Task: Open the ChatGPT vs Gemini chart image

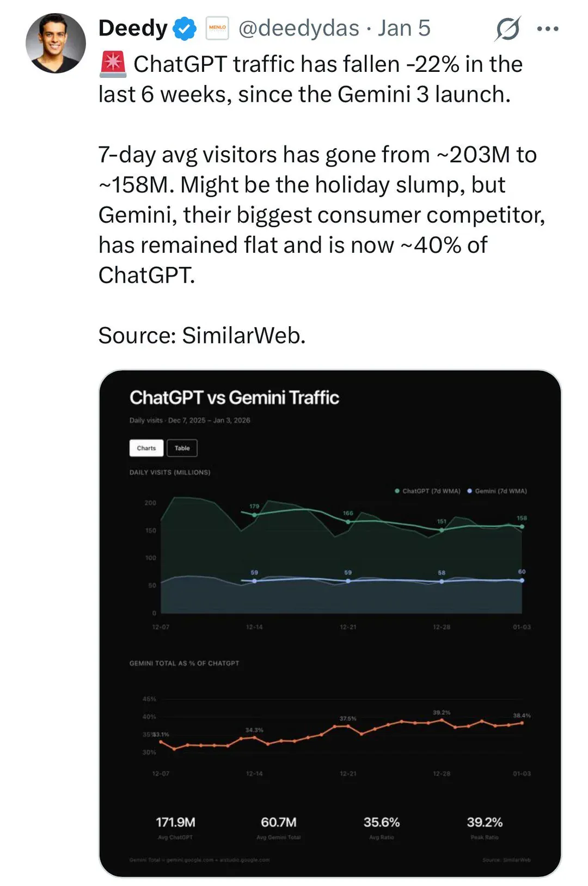Action: click(330, 623)
